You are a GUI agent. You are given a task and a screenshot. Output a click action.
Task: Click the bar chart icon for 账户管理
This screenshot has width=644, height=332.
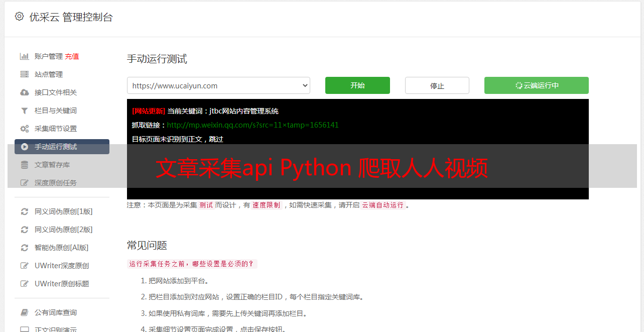[x=24, y=56]
